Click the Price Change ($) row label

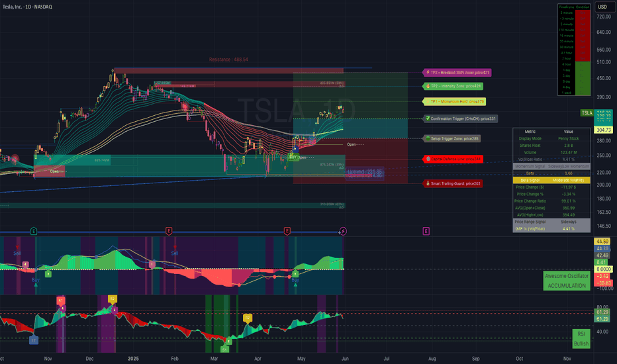click(530, 187)
